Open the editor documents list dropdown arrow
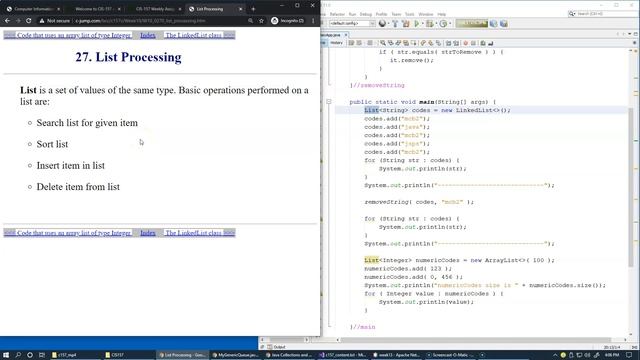 pos(629,34)
